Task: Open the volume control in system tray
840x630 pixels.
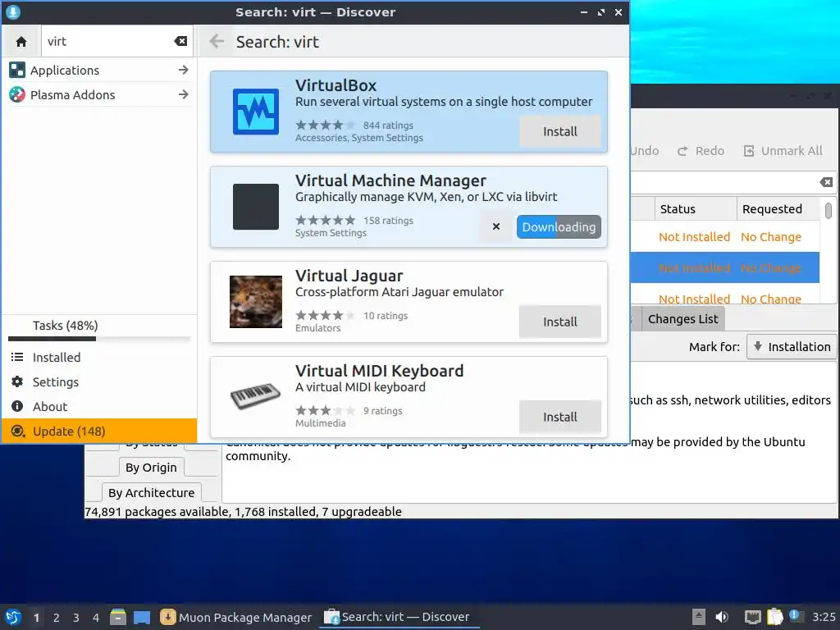Action: click(722, 617)
